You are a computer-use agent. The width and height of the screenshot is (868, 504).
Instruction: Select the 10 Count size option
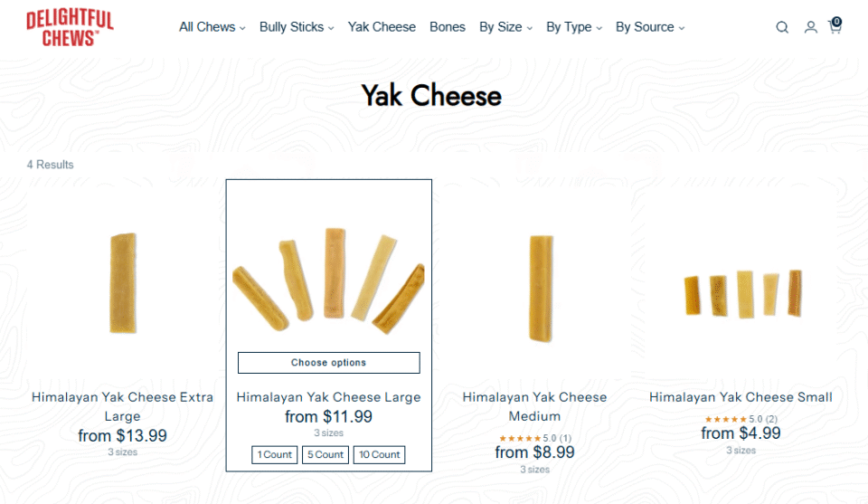[379, 454]
